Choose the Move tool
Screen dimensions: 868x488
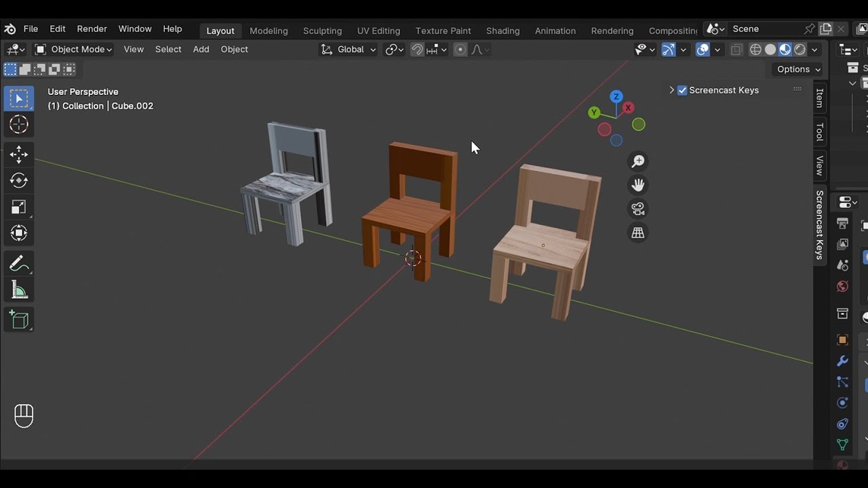point(19,155)
